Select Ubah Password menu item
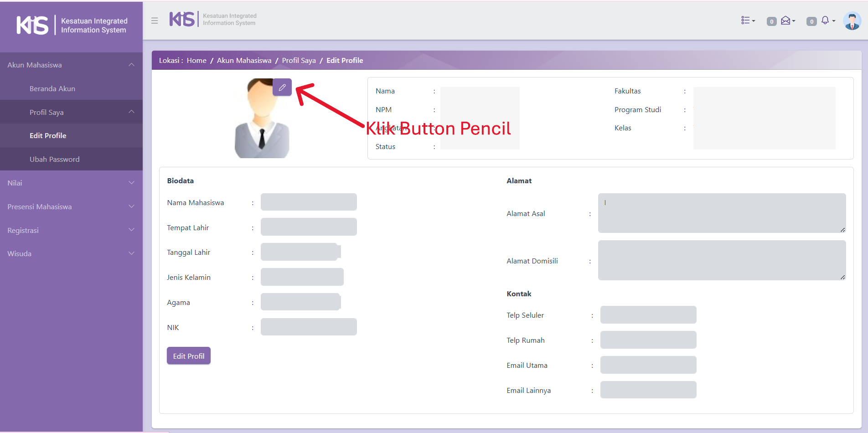868x433 pixels. coord(55,159)
